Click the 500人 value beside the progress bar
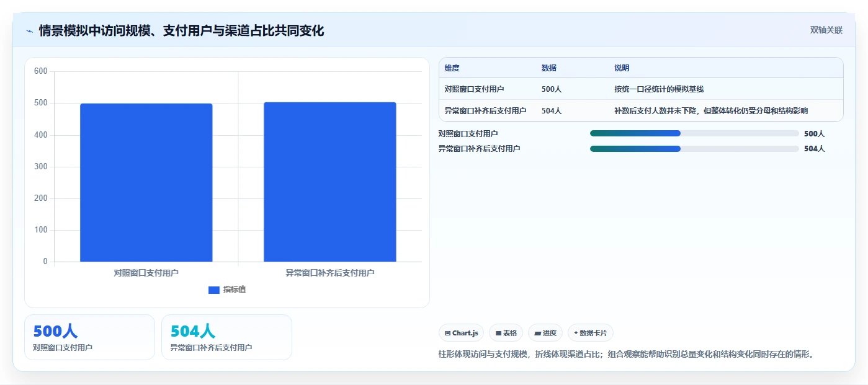Viewport: 868px width, 385px height. pos(814,133)
